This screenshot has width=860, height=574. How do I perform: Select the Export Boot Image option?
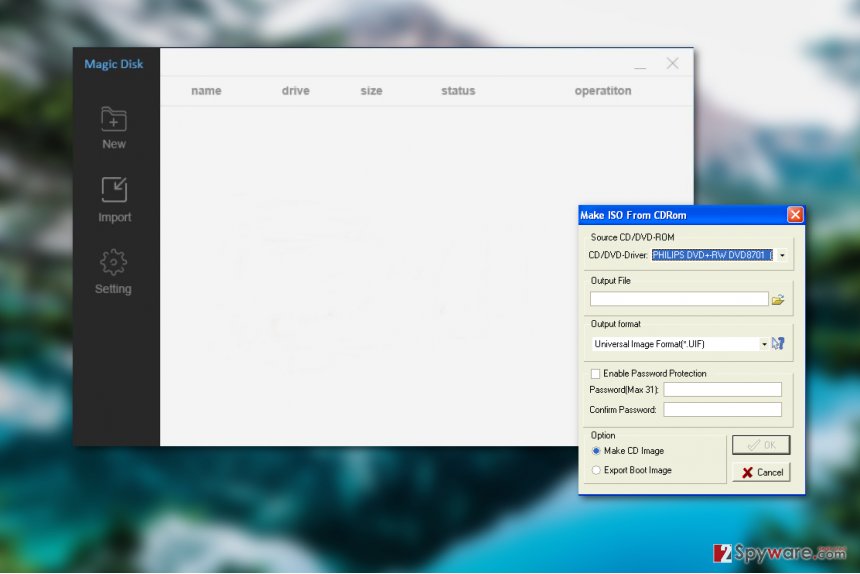click(x=597, y=470)
